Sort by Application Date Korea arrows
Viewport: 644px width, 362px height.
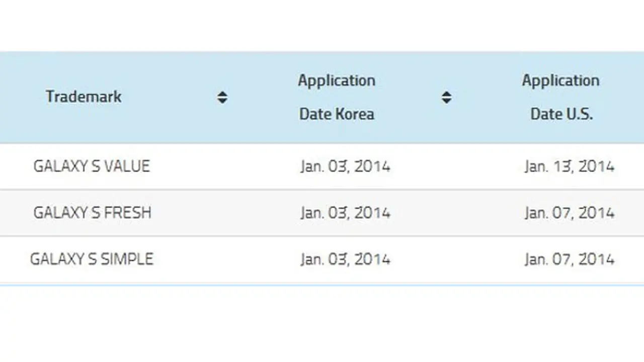[x=446, y=98]
